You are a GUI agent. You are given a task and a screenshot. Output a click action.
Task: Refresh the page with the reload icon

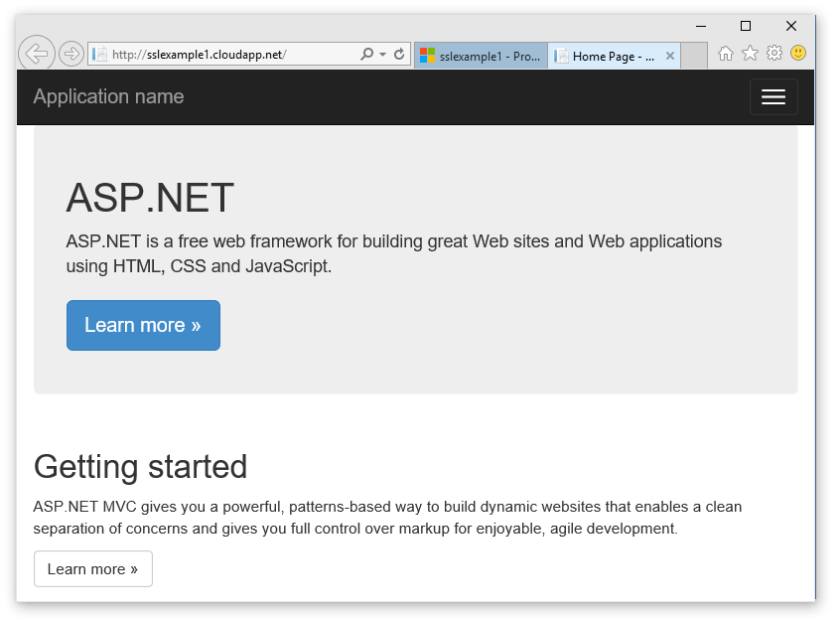pyautogui.click(x=399, y=55)
